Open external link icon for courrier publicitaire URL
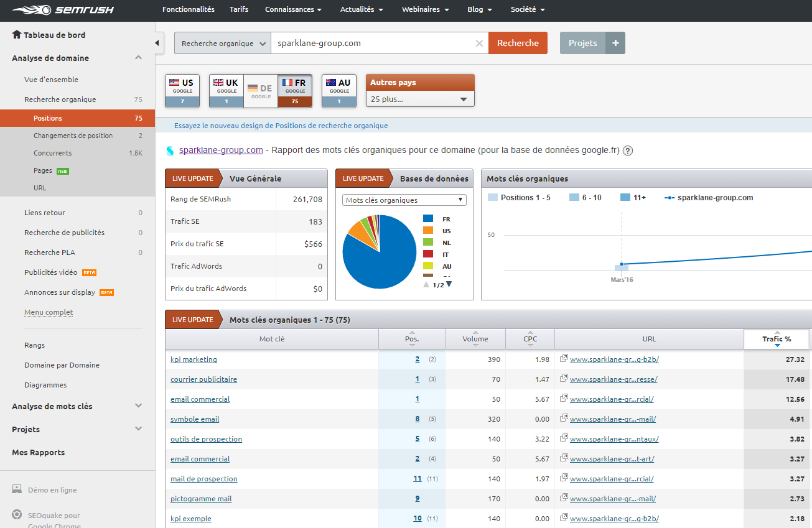The width and height of the screenshot is (812, 528). pos(564,379)
